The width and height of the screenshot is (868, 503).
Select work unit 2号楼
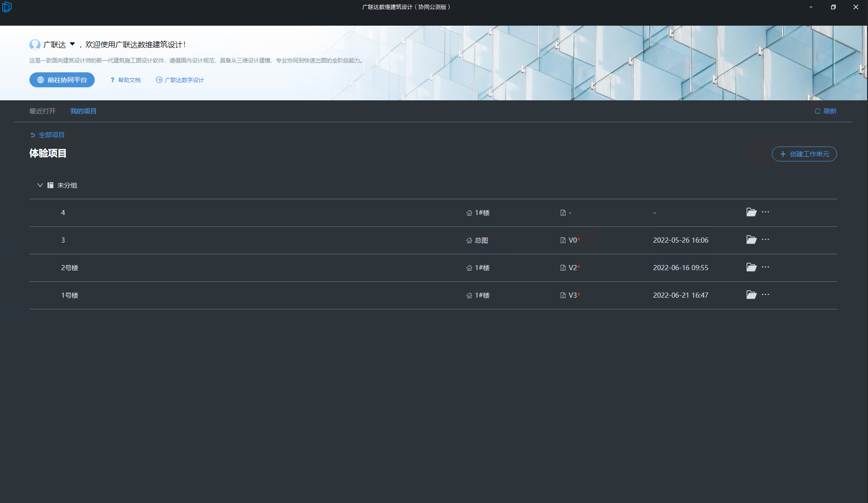pyautogui.click(x=70, y=268)
